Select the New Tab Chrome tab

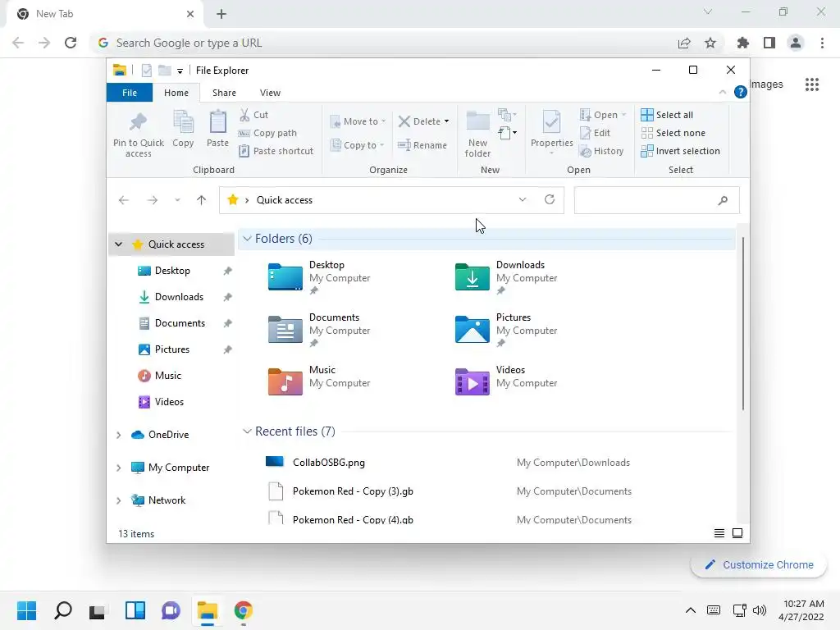pyautogui.click(x=105, y=14)
